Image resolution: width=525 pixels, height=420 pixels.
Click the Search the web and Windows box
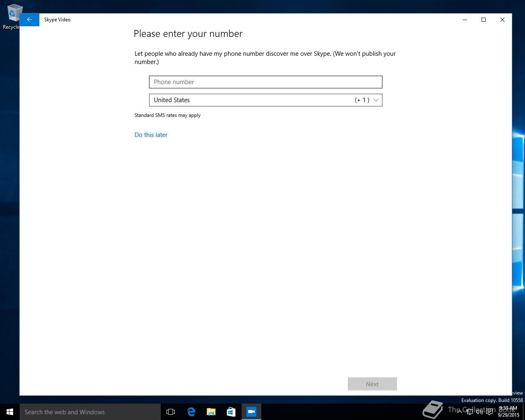coord(90,412)
